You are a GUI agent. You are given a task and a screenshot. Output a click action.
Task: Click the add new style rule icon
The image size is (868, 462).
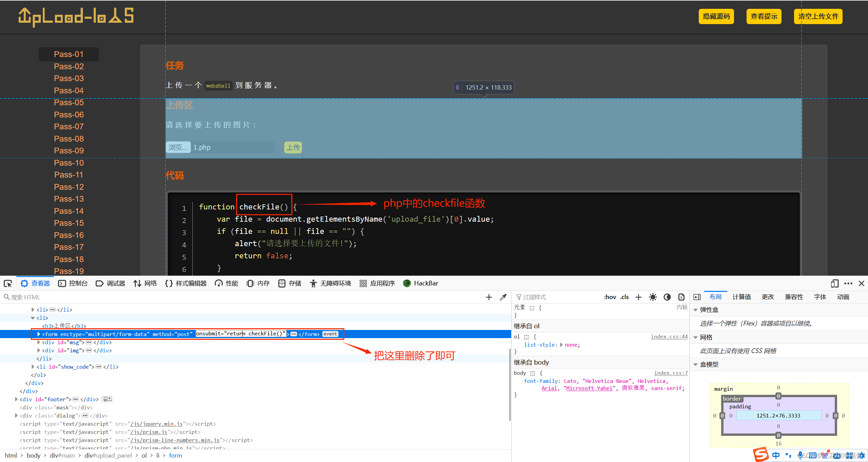click(x=638, y=297)
